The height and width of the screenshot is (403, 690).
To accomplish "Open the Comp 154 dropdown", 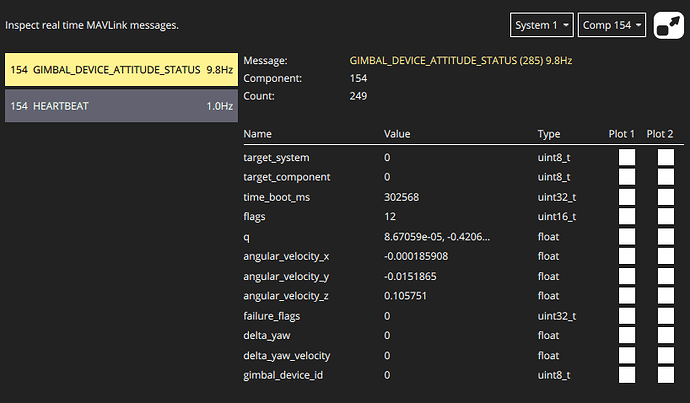I will tap(612, 25).
